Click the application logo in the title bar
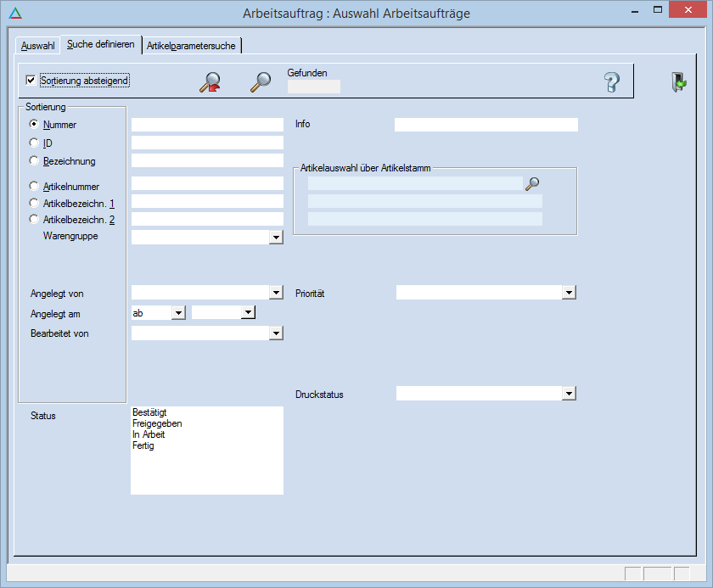 pyautogui.click(x=14, y=13)
